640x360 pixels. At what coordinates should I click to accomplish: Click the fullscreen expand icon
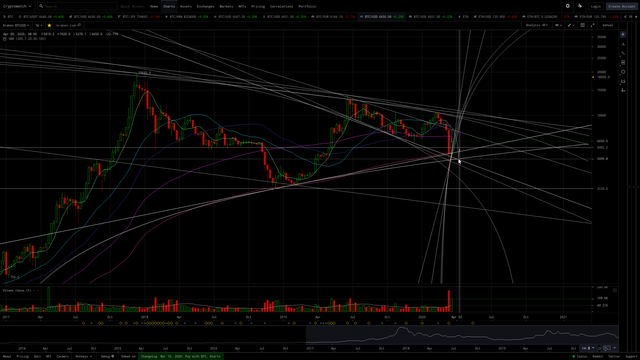592,25
